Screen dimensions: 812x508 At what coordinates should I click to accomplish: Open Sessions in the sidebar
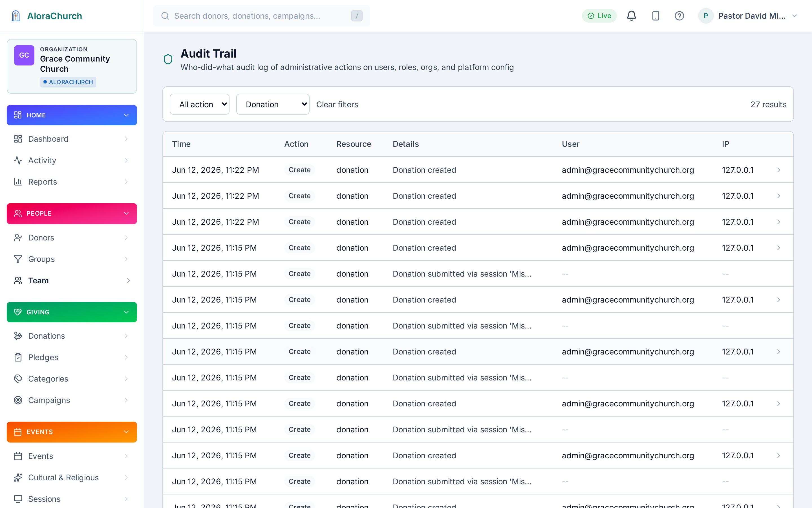(x=72, y=499)
